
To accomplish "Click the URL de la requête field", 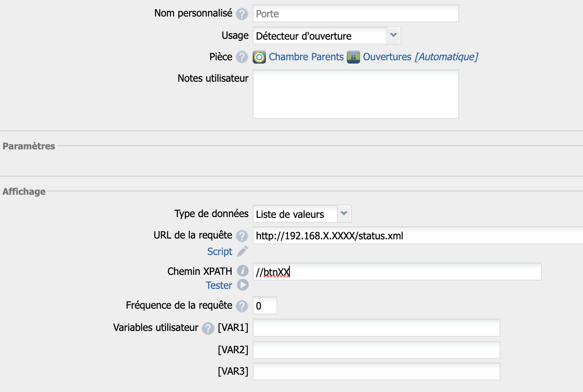I will [418, 235].
